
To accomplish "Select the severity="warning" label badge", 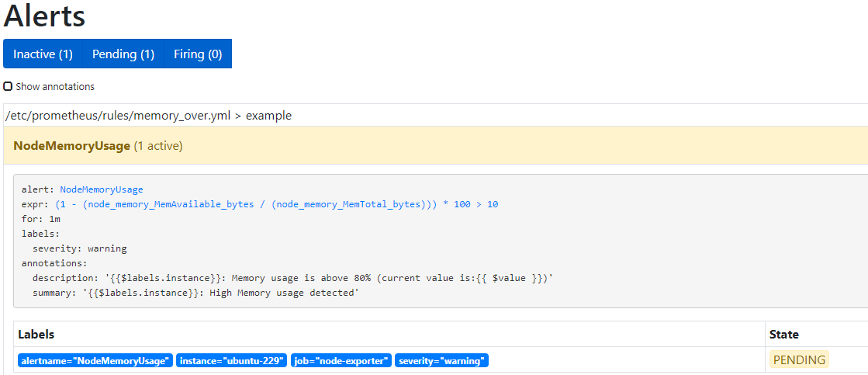I will pyautogui.click(x=441, y=361).
